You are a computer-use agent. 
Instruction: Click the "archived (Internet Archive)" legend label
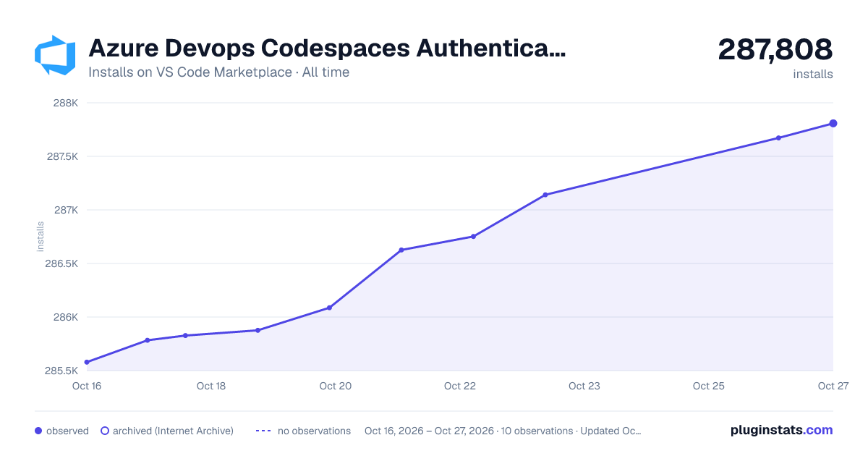click(x=173, y=431)
